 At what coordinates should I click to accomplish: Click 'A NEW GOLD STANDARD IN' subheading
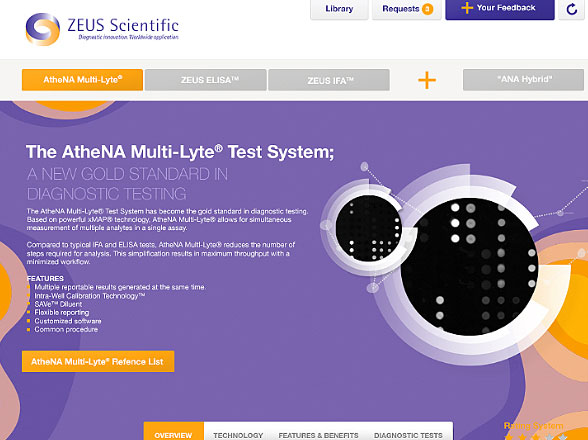(127, 174)
